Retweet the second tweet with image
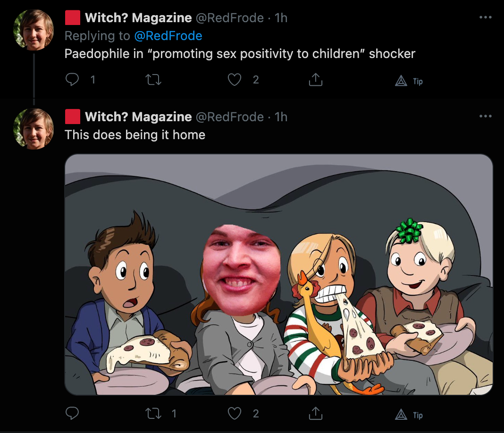This screenshot has width=504, height=433. tap(153, 414)
